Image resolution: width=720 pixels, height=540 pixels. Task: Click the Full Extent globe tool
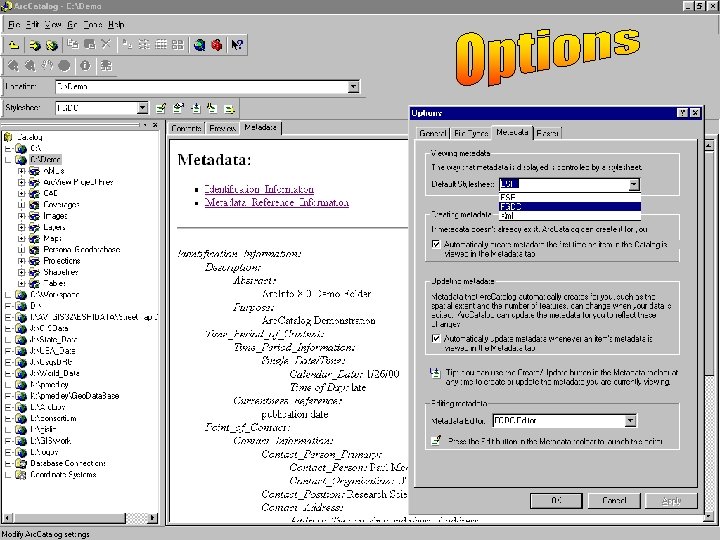(x=64, y=66)
